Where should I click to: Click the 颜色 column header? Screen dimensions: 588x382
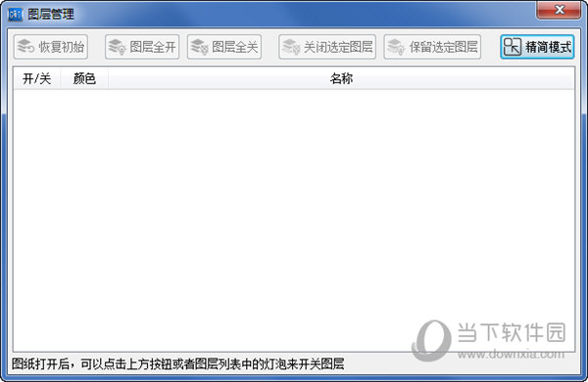[x=84, y=78]
